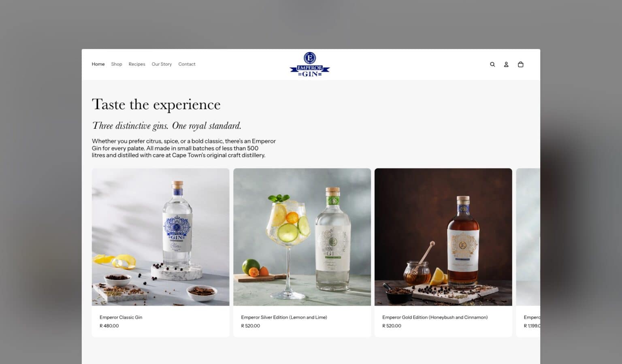Navigate to the Contact page
This screenshot has height=364, width=622.
point(187,64)
